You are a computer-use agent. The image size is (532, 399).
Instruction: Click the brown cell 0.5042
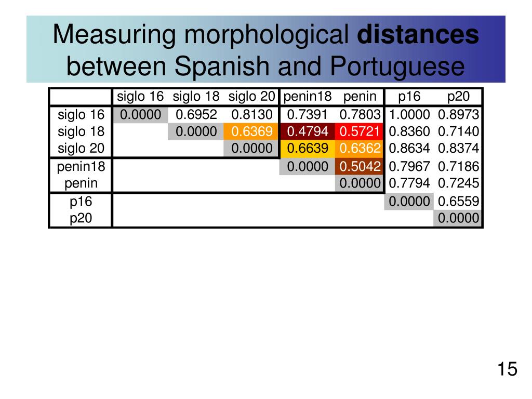359,167
